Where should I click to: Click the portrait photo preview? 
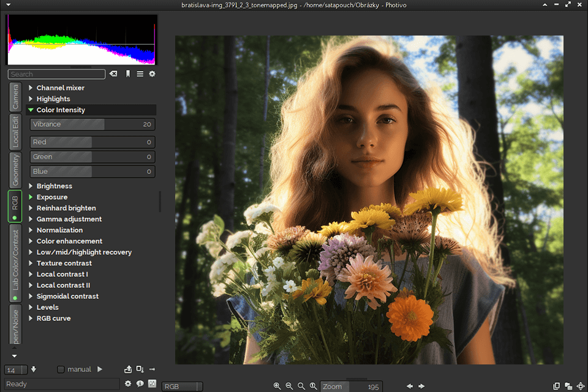click(x=369, y=200)
